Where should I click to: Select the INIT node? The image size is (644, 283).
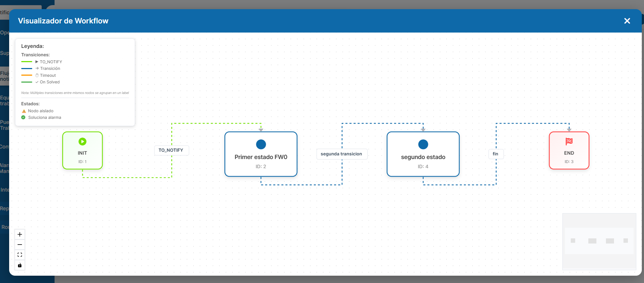point(82,151)
